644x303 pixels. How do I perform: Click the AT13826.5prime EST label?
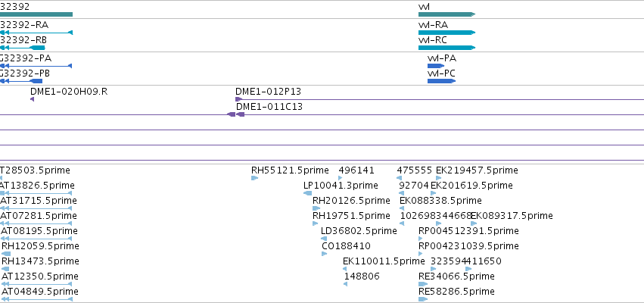[x=37, y=186]
